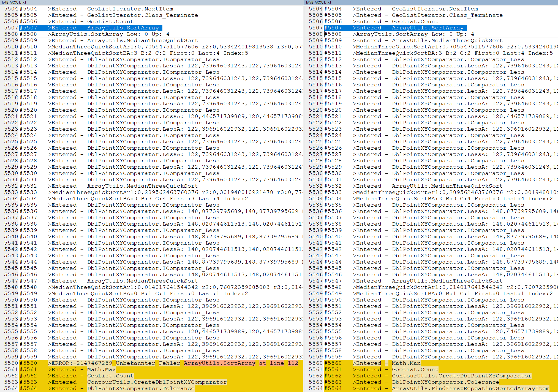Select the GeoListIterator.NextItem line 5504 left pane

(130, 9)
